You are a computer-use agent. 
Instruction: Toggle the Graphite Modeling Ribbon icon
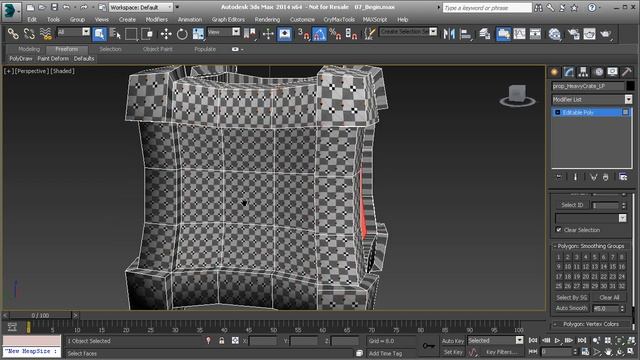[503, 34]
